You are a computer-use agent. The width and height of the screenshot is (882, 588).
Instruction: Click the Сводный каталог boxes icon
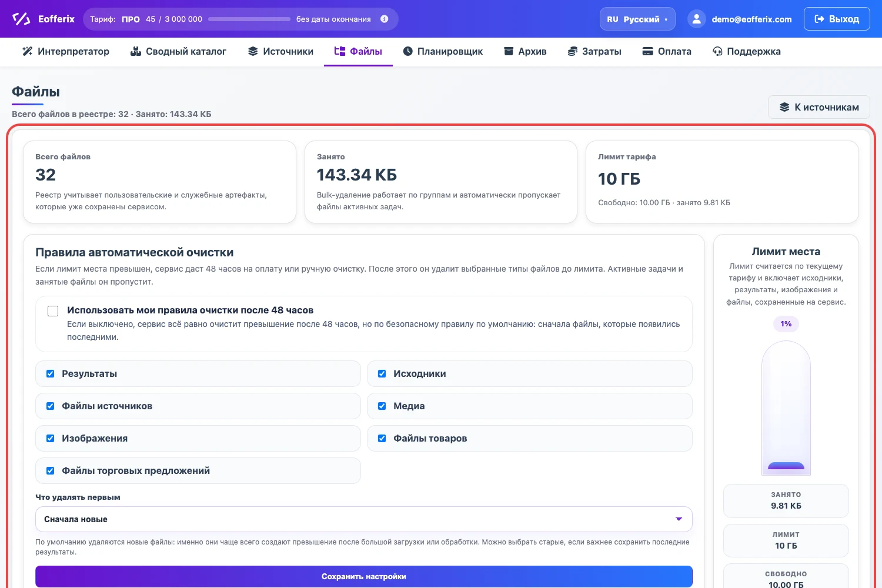136,51
